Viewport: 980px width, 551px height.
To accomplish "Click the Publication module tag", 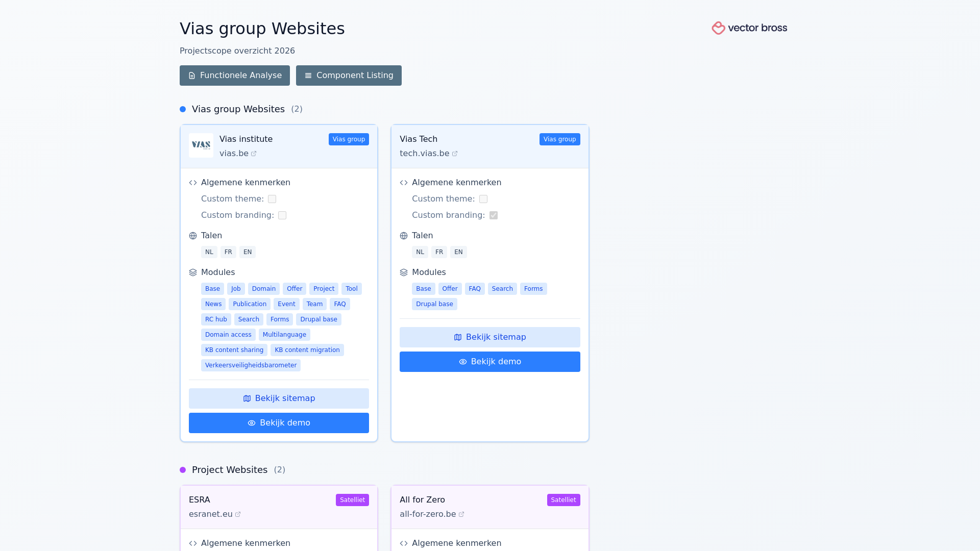I will click(x=250, y=304).
